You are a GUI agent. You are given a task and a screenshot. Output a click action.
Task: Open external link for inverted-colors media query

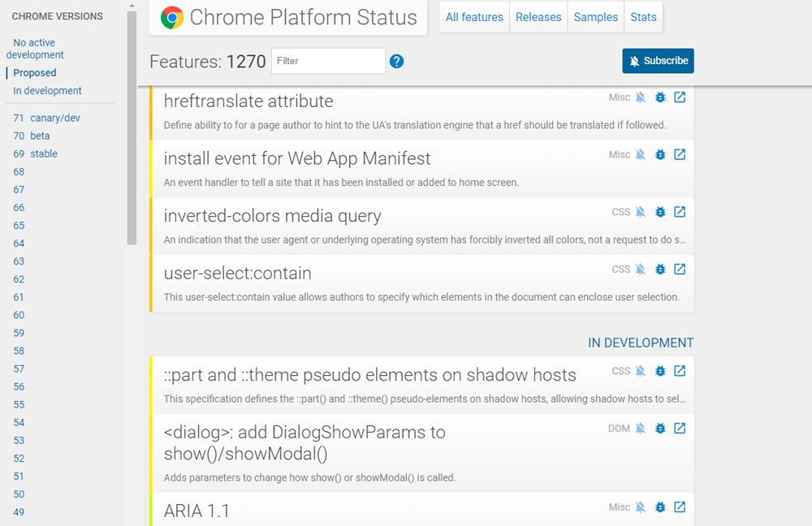(680, 212)
